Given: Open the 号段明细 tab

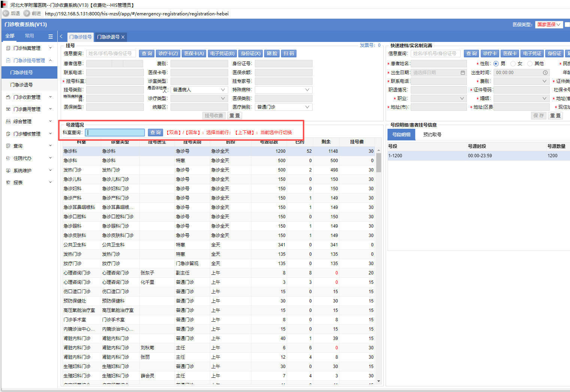Looking at the screenshot, I should pos(401,135).
